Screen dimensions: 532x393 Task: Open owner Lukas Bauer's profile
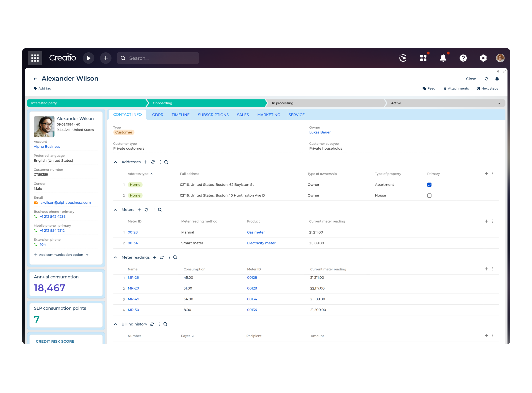tap(320, 132)
